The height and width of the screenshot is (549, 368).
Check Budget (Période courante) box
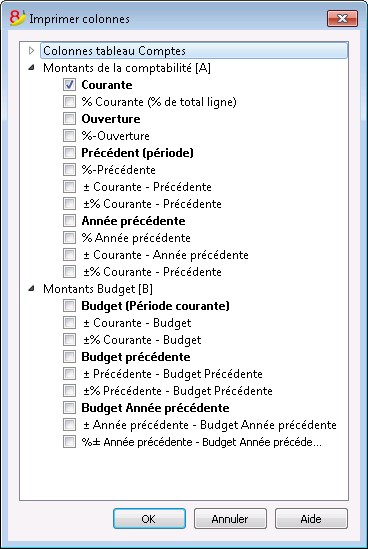(69, 305)
